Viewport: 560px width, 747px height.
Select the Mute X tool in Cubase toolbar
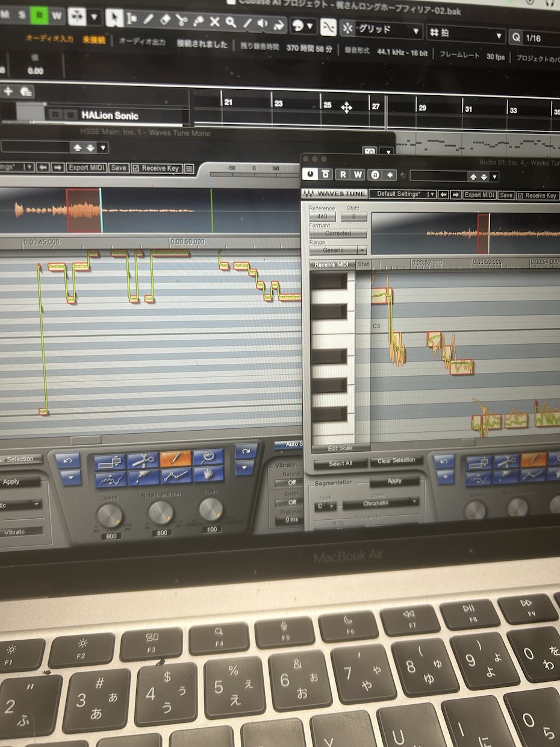tap(214, 22)
